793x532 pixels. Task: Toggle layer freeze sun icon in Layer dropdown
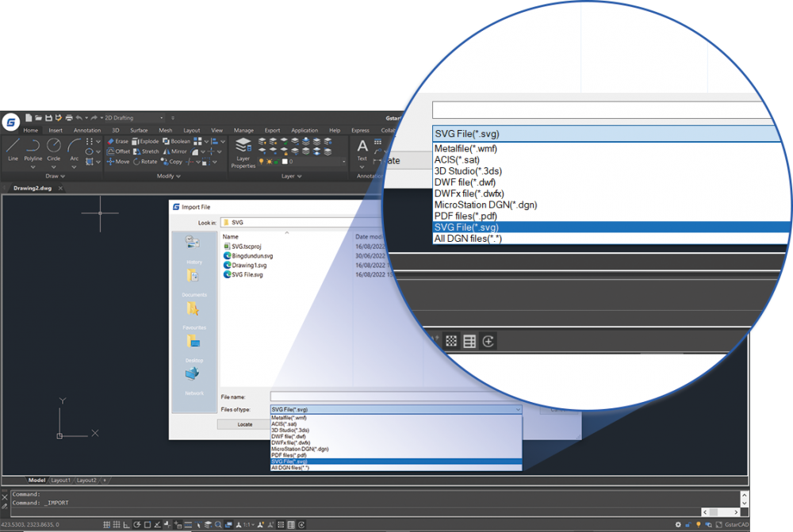click(x=269, y=162)
